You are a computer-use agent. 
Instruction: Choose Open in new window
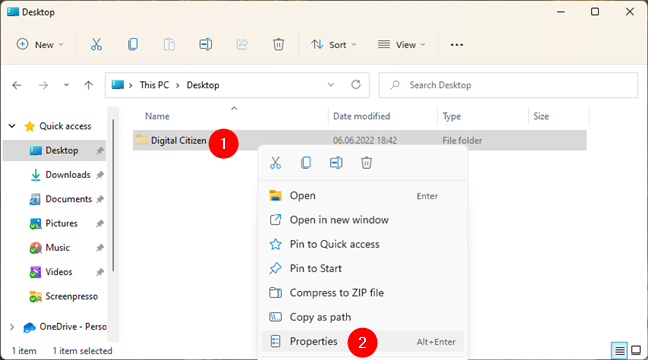[x=362, y=220]
